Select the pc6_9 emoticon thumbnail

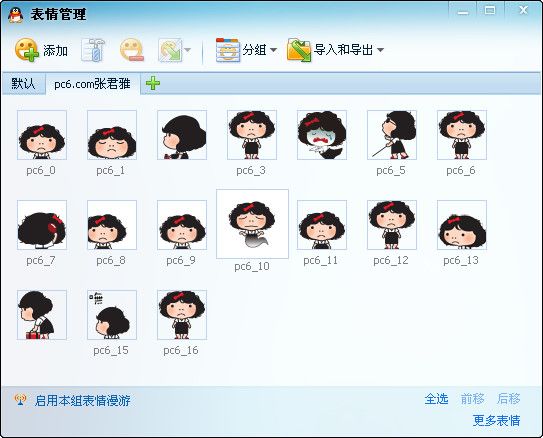182,225
